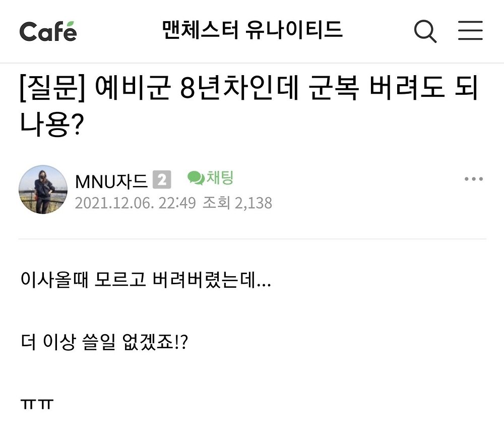This screenshot has width=504, height=437.
Task: Click the divider line below the author info
Action: [252, 239]
